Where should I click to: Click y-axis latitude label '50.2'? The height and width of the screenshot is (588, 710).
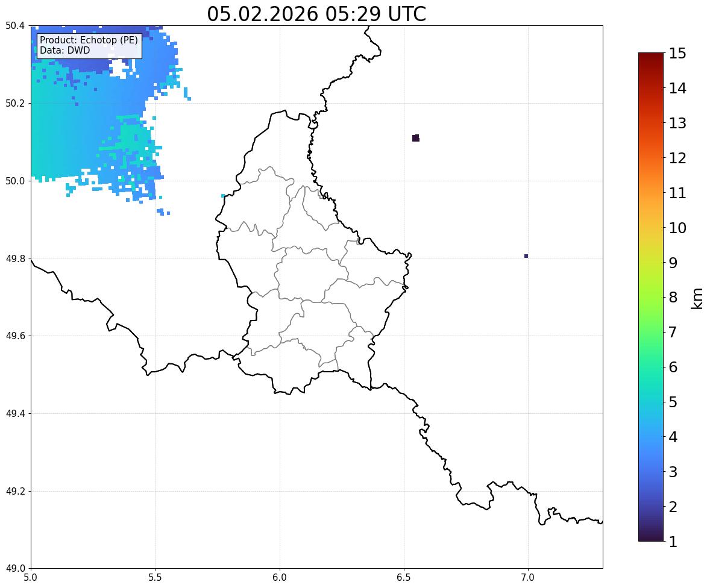coord(14,103)
